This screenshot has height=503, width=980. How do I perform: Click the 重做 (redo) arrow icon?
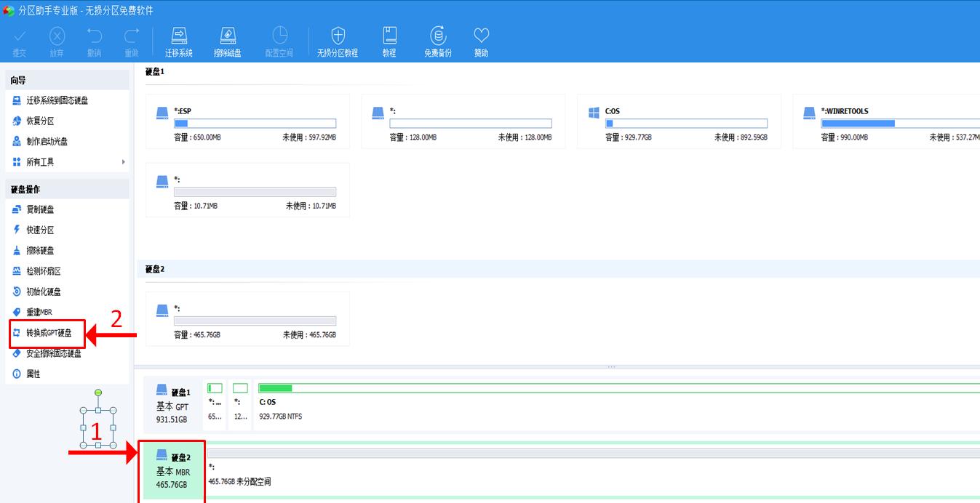click(132, 36)
